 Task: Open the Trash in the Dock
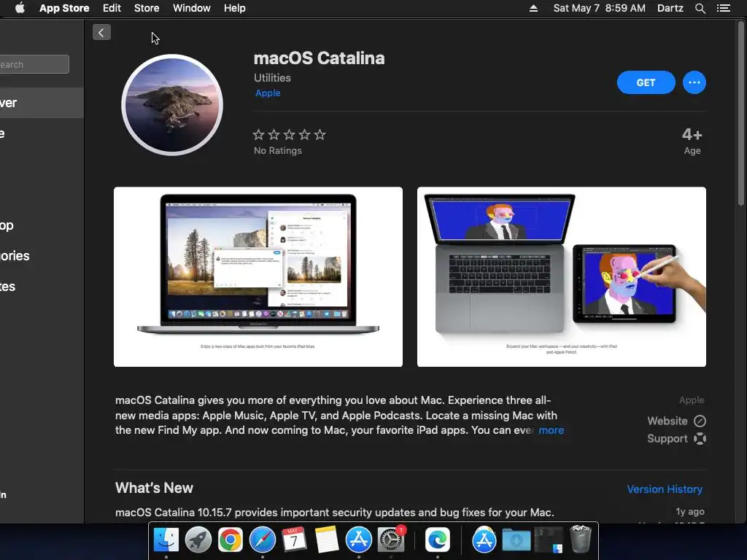pyautogui.click(x=580, y=540)
